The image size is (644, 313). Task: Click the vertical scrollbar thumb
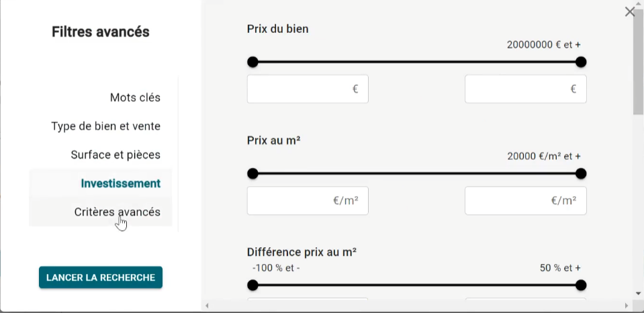point(638,71)
